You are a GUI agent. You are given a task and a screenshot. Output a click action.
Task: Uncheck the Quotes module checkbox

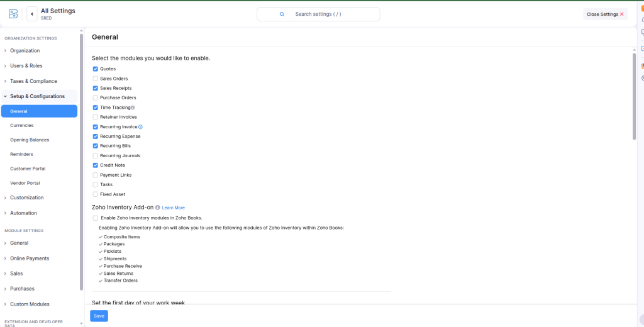click(96, 69)
